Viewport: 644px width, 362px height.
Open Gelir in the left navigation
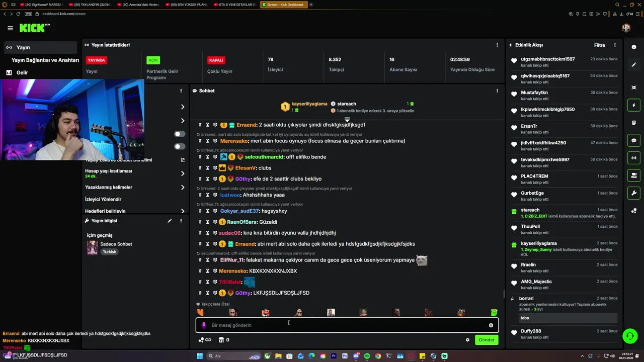tap(22, 72)
